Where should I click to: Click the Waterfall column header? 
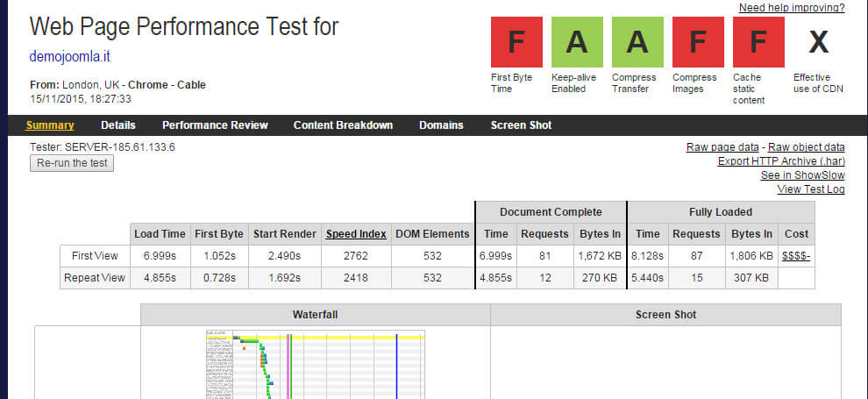tap(315, 315)
